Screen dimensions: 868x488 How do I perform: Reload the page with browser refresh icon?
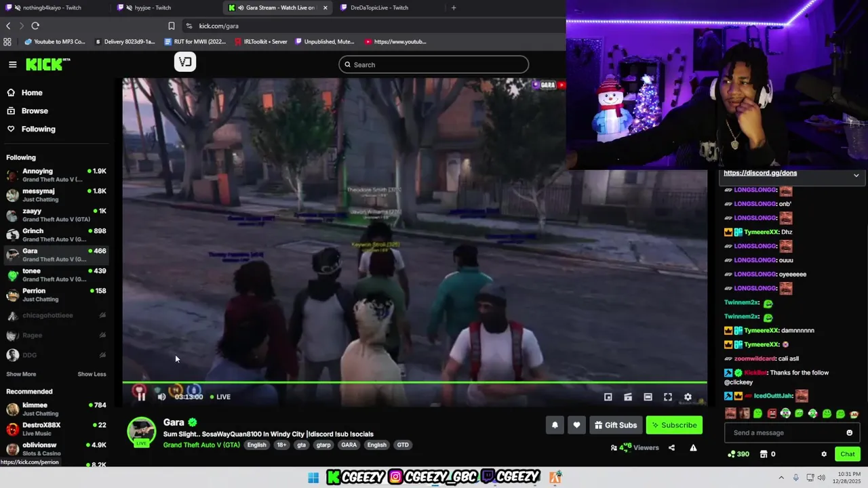pos(35,26)
